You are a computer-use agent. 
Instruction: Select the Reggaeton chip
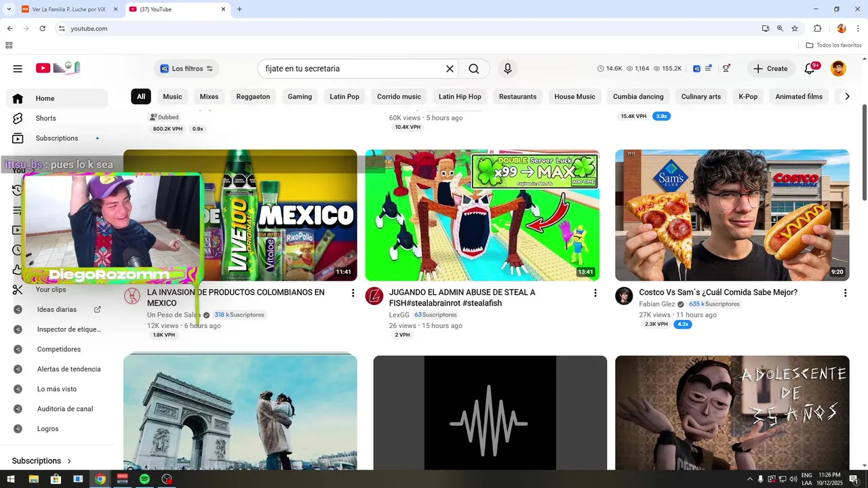[x=253, y=96]
